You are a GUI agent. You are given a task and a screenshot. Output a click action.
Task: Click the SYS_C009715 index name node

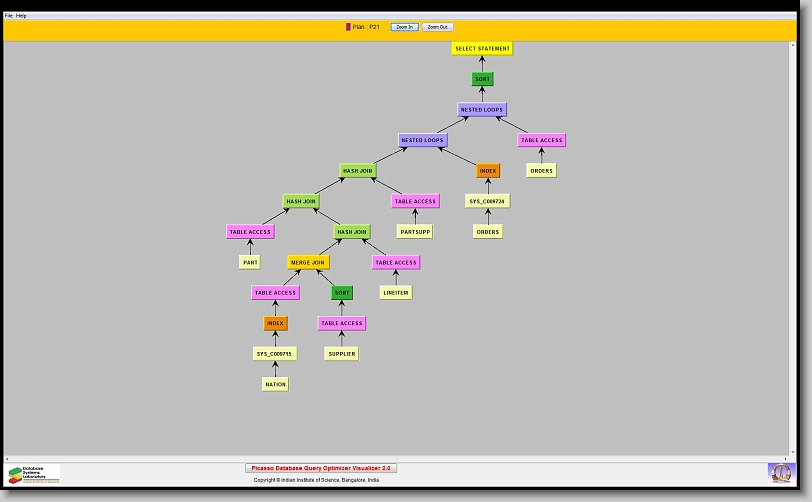(x=274, y=354)
